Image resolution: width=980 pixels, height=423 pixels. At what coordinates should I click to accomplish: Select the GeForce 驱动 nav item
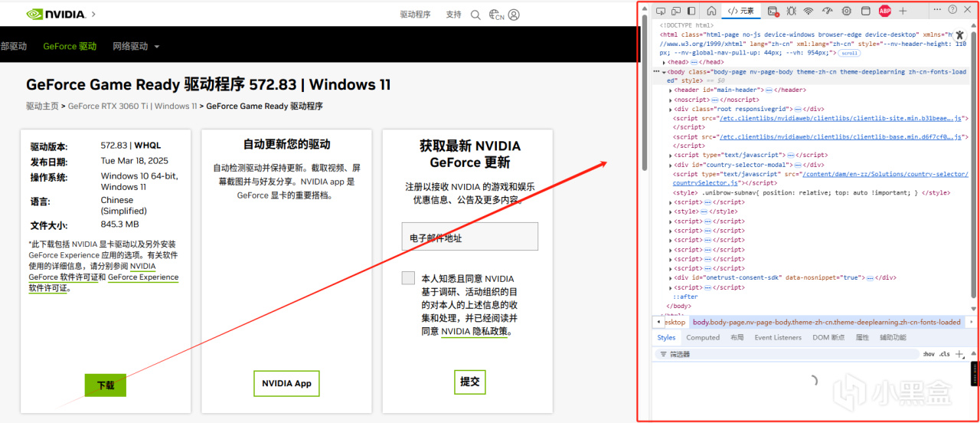coord(70,46)
